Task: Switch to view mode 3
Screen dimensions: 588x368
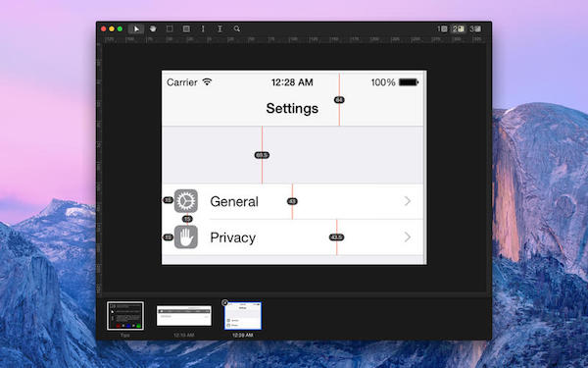Action: pyautogui.click(x=475, y=28)
